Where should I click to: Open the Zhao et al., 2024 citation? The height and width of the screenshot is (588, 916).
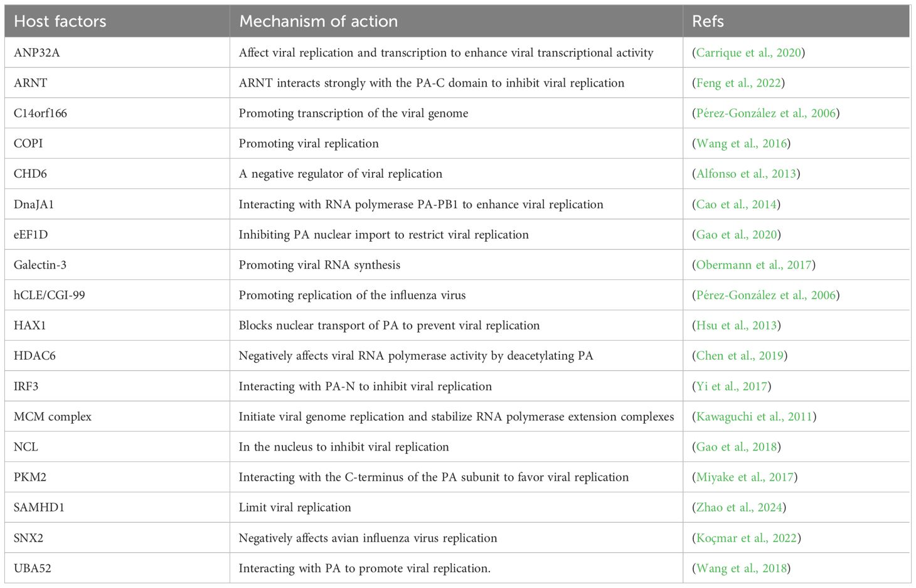tap(739, 508)
